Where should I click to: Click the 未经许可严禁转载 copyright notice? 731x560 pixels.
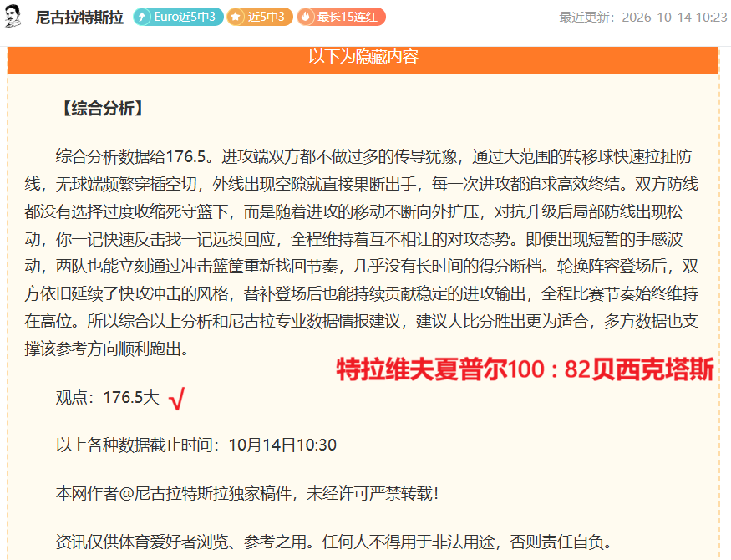[247, 493]
